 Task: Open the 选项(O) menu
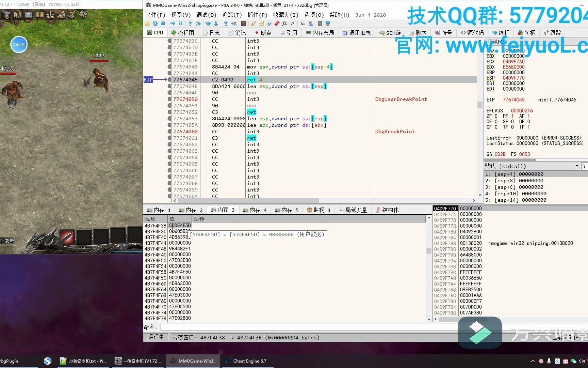(314, 15)
